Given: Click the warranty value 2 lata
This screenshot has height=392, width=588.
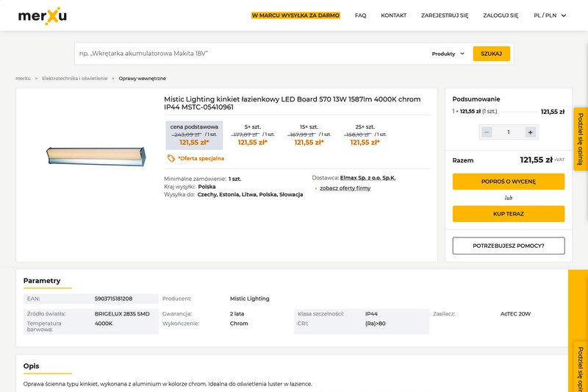Looking at the screenshot, I should 237,313.
